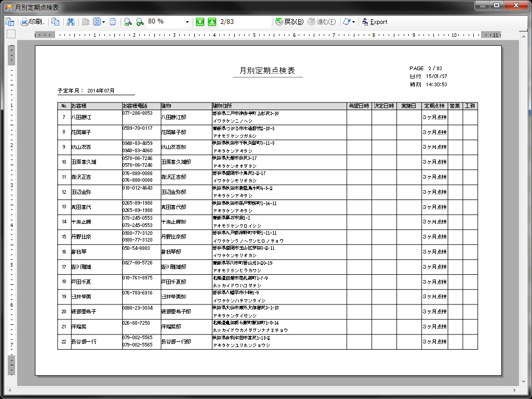Go to next page with green down arrow
Viewport: 532px width, 399px height.
pyautogui.click(x=211, y=22)
